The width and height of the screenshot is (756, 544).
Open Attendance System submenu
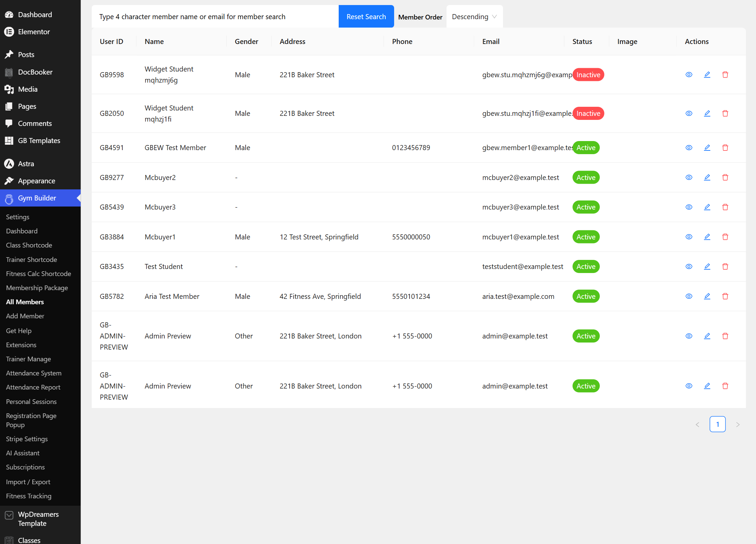[34, 373]
